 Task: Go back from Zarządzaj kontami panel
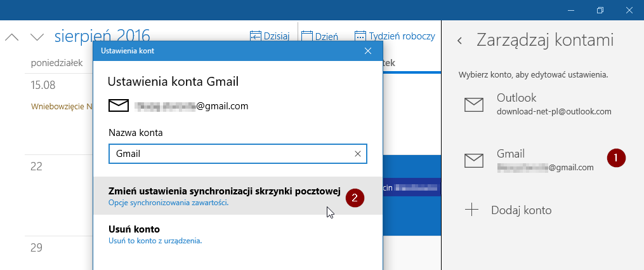(x=459, y=40)
